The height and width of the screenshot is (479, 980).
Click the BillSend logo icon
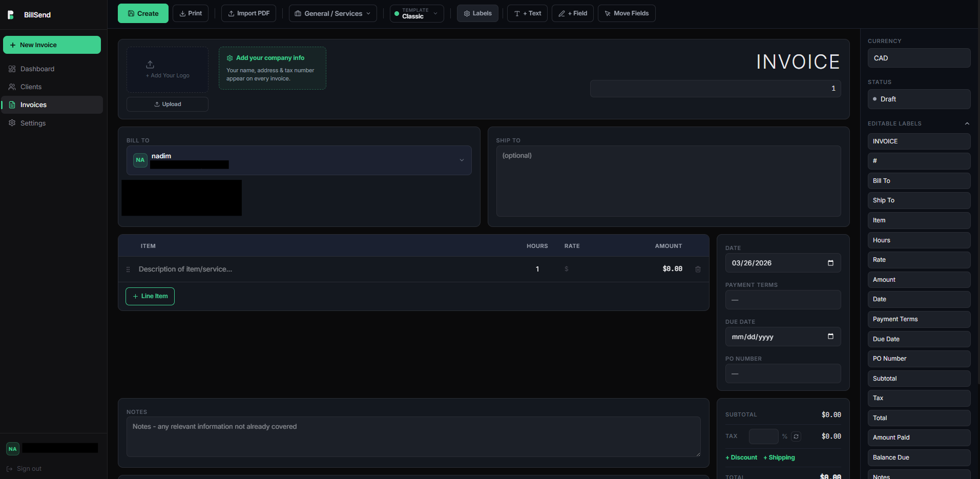(11, 15)
